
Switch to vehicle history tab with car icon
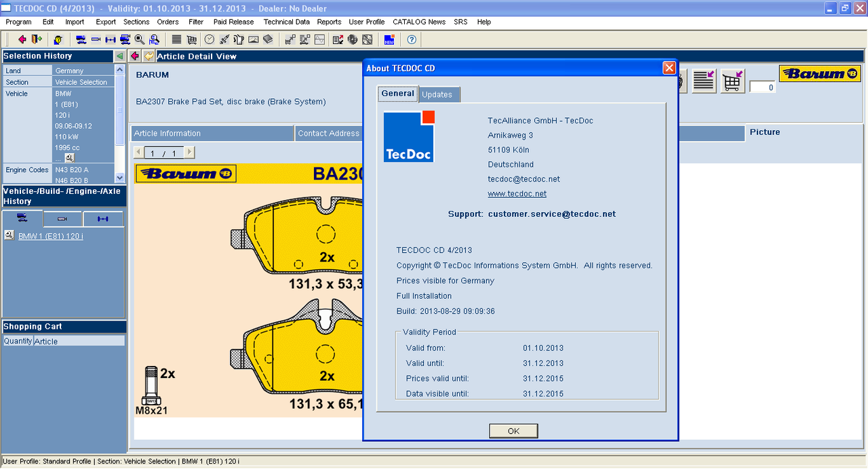pyautogui.click(x=22, y=218)
